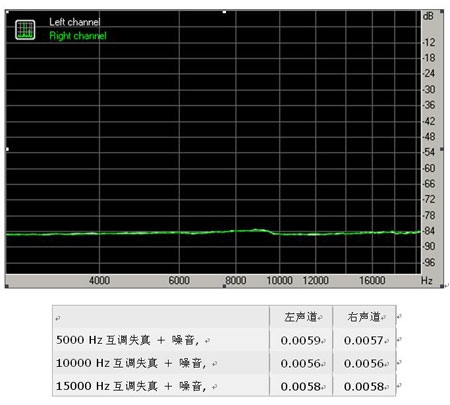Click the 12000 Hz axis label
Viewport: 450px width, 405px height.
click(316, 281)
